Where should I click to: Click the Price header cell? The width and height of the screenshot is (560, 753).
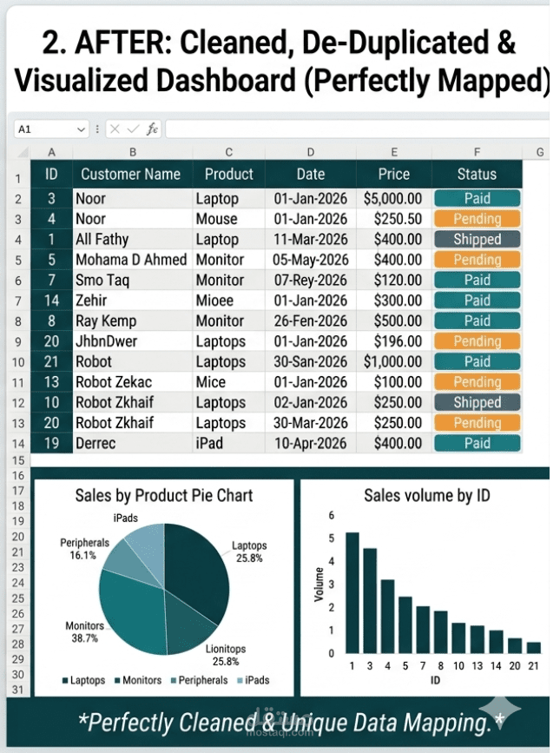click(394, 174)
